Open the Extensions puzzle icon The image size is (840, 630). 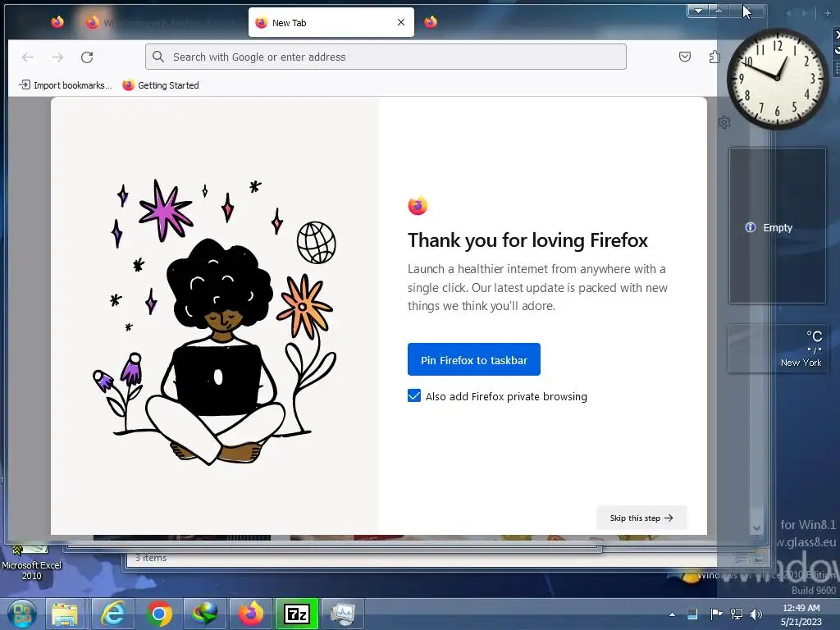click(x=713, y=57)
